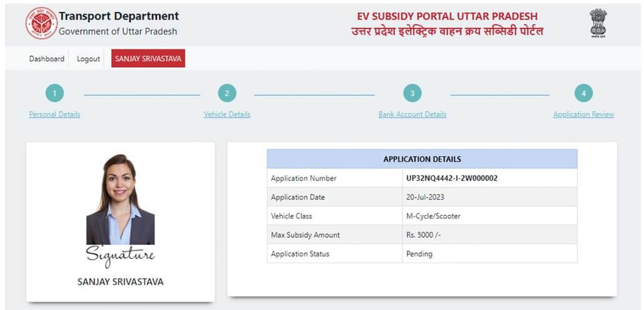Click the SANJAY SRIVASTAVA red user button
This screenshot has height=310, width=644.
pyautogui.click(x=148, y=59)
